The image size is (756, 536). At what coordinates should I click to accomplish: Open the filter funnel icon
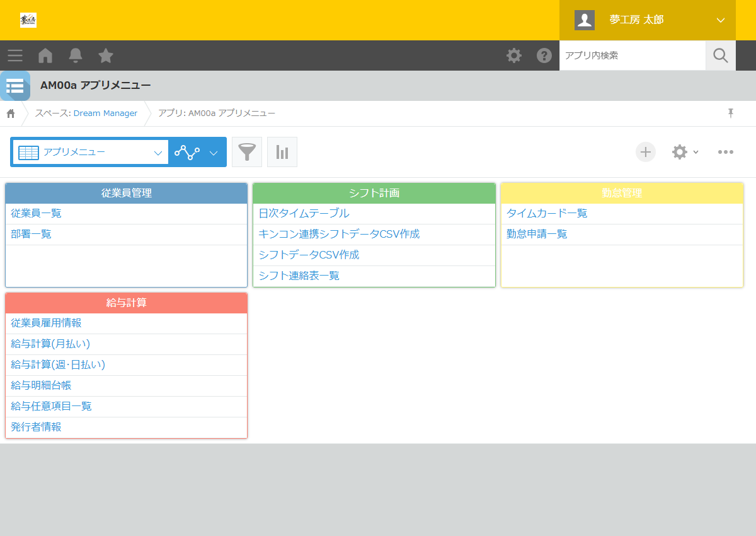click(247, 152)
